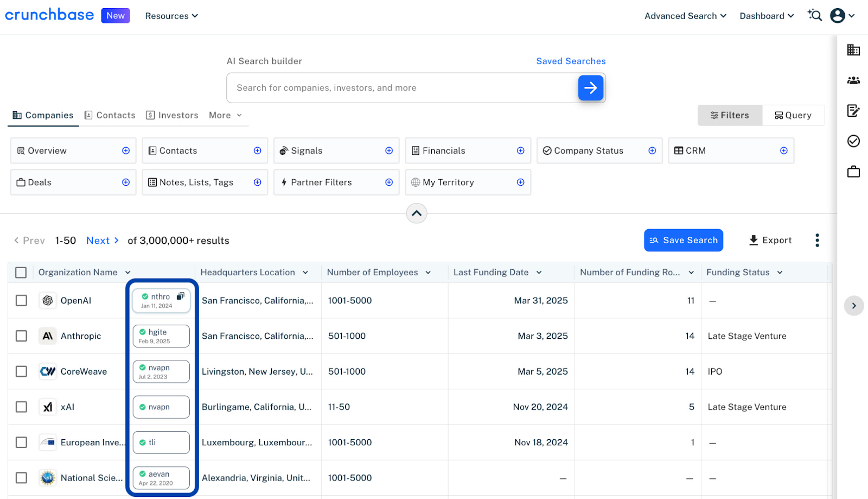Select the Filters view toggle

[x=730, y=115]
